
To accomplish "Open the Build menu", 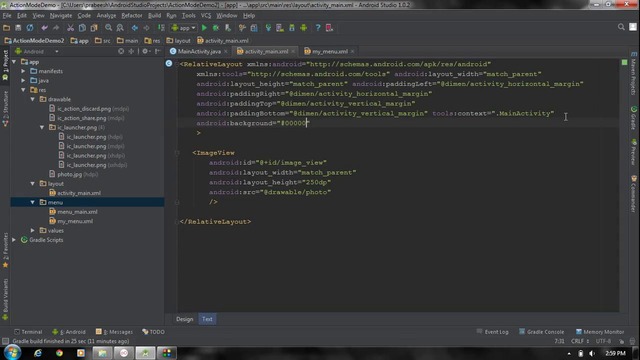I will click(154, 16).
